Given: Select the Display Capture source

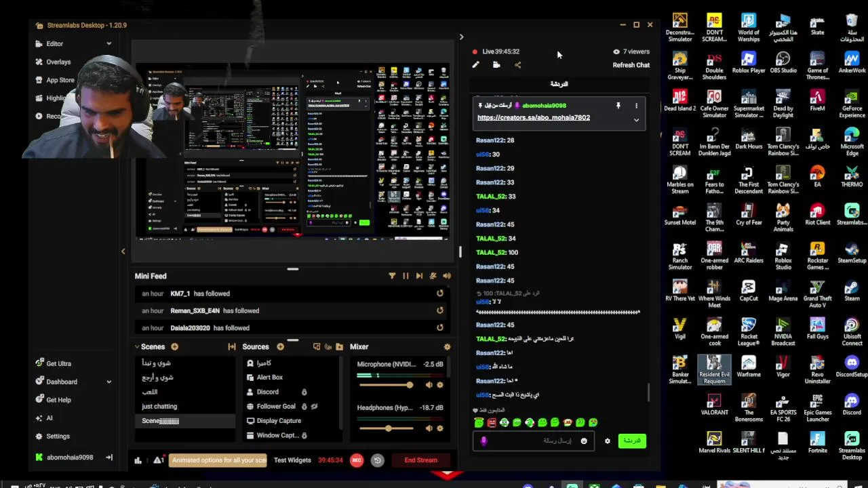Looking at the screenshot, I should click(x=279, y=421).
